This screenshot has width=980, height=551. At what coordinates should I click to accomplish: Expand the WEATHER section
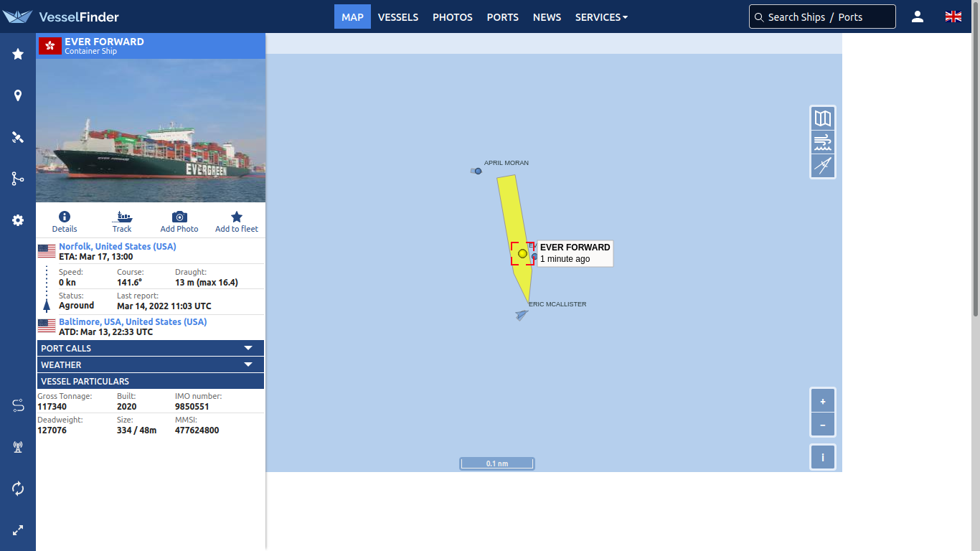pyautogui.click(x=151, y=364)
